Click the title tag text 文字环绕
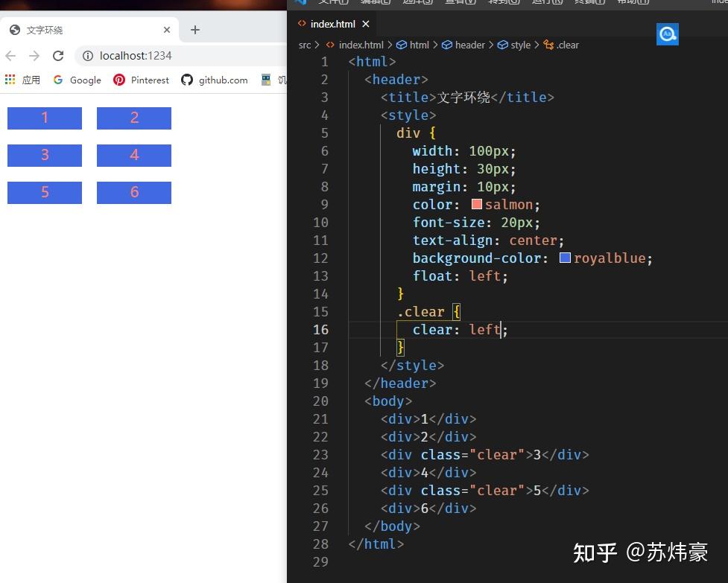The image size is (728, 583). coord(463,98)
